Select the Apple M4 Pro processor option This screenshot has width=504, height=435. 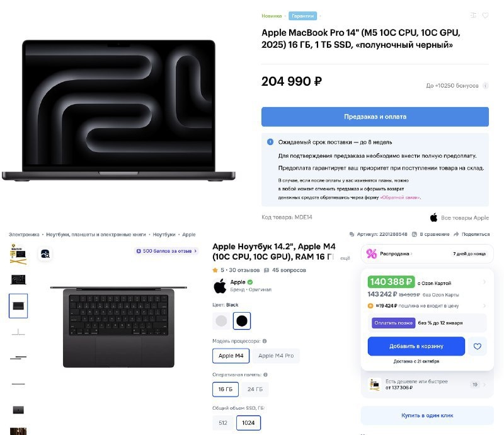276,356
